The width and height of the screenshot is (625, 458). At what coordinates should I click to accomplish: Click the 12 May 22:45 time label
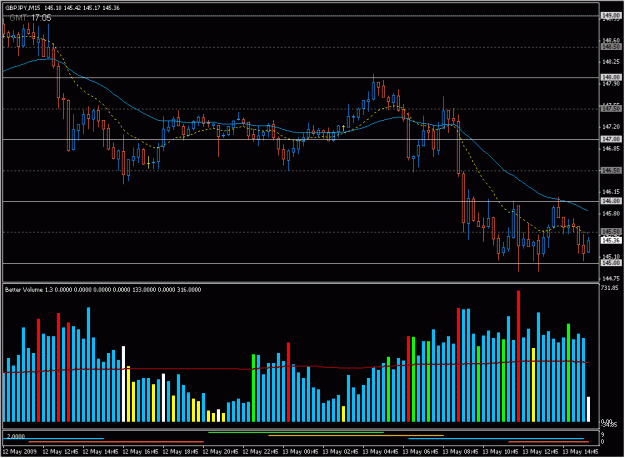[x=260, y=452]
